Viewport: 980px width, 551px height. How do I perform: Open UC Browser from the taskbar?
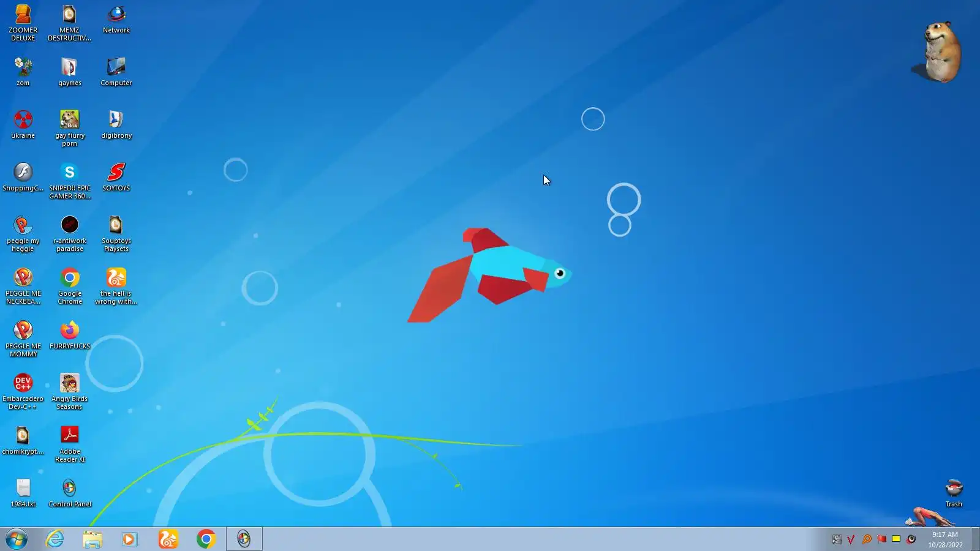(168, 539)
